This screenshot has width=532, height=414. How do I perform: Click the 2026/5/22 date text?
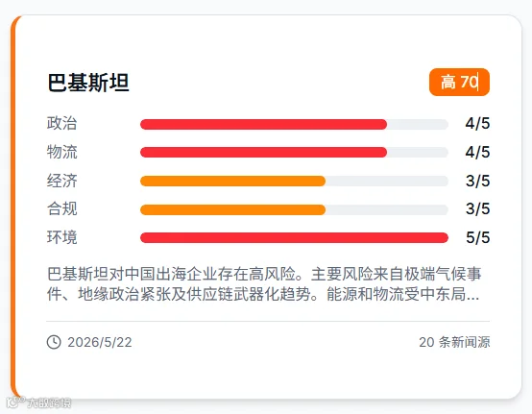(x=100, y=342)
